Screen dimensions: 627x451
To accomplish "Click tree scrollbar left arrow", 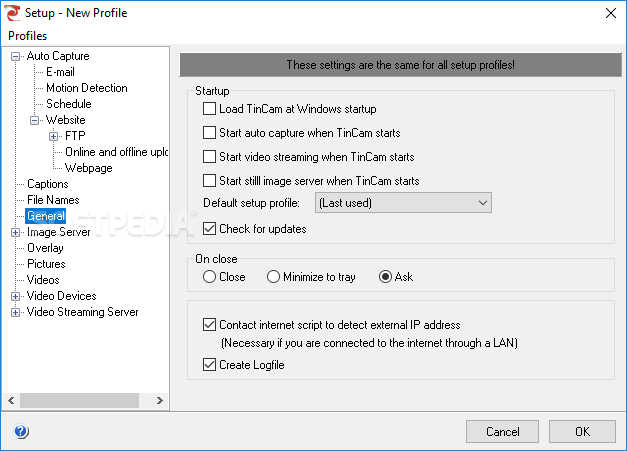I will [11, 400].
